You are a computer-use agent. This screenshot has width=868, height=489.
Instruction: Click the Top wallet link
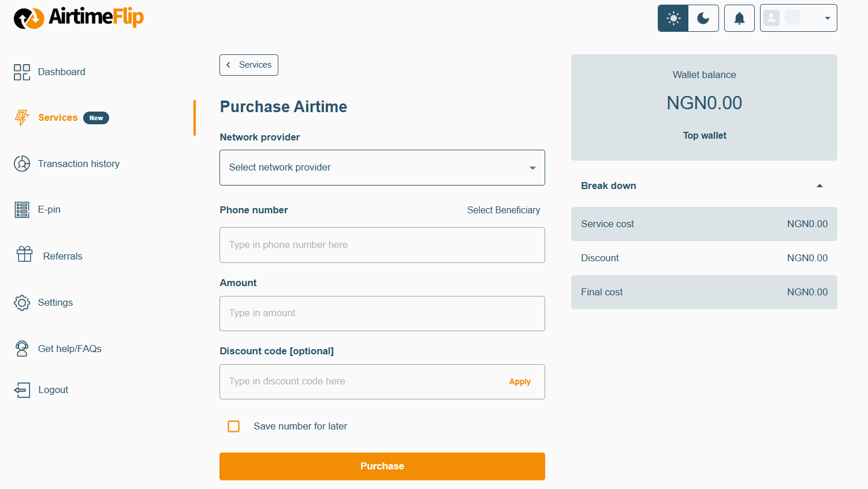coord(705,136)
